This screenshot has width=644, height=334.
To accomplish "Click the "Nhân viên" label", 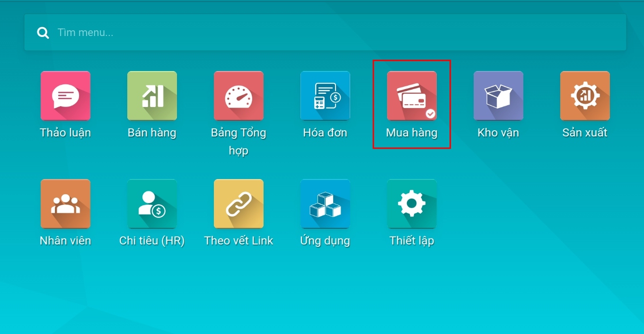I will click(x=65, y=241).
